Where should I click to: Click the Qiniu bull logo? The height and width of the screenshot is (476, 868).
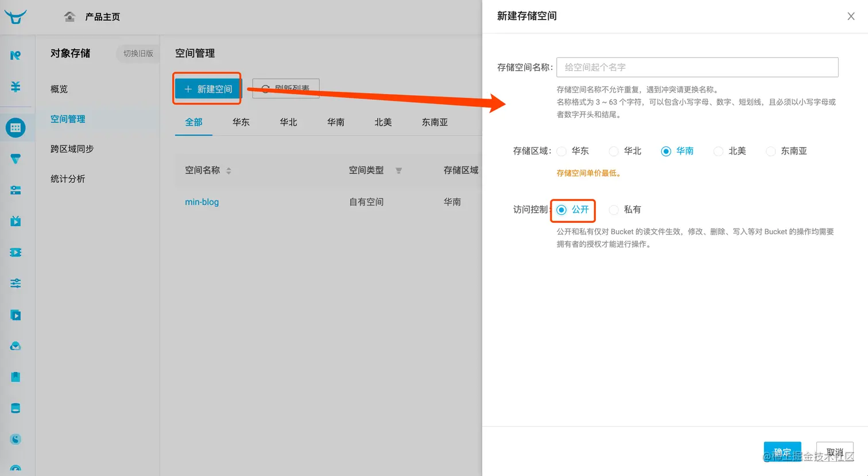point(15,17)
